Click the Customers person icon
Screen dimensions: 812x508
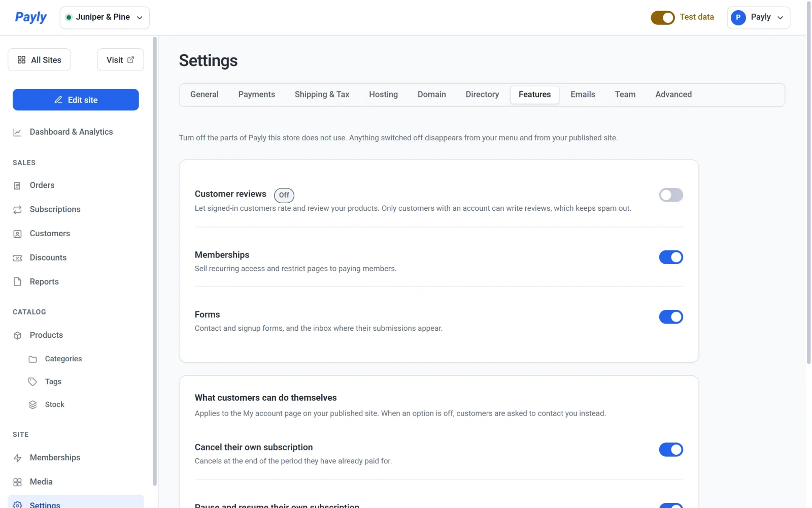17,234
